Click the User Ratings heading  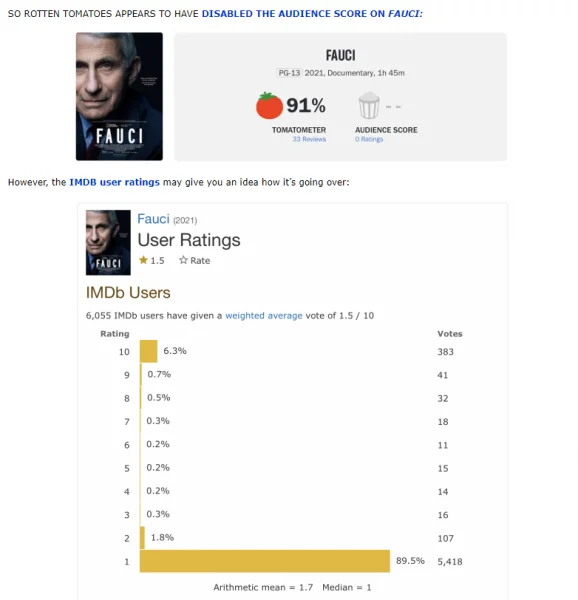pos(189,240)
